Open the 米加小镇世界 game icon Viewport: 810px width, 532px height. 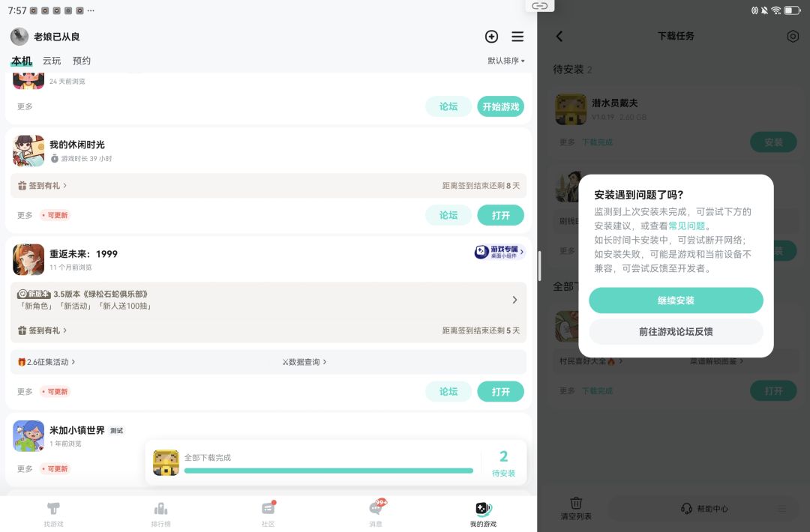click(x=28, y=436)
